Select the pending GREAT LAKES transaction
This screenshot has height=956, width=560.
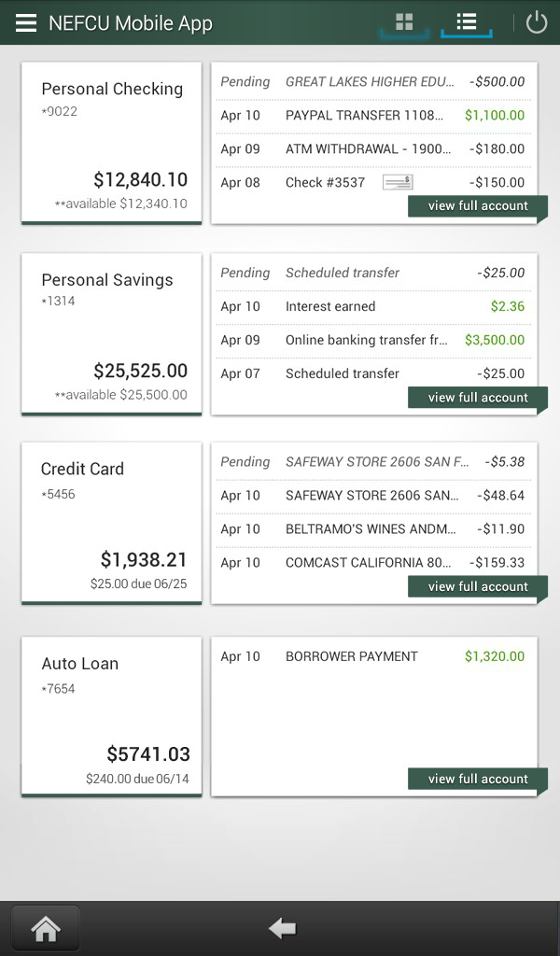tap(373, 81)
